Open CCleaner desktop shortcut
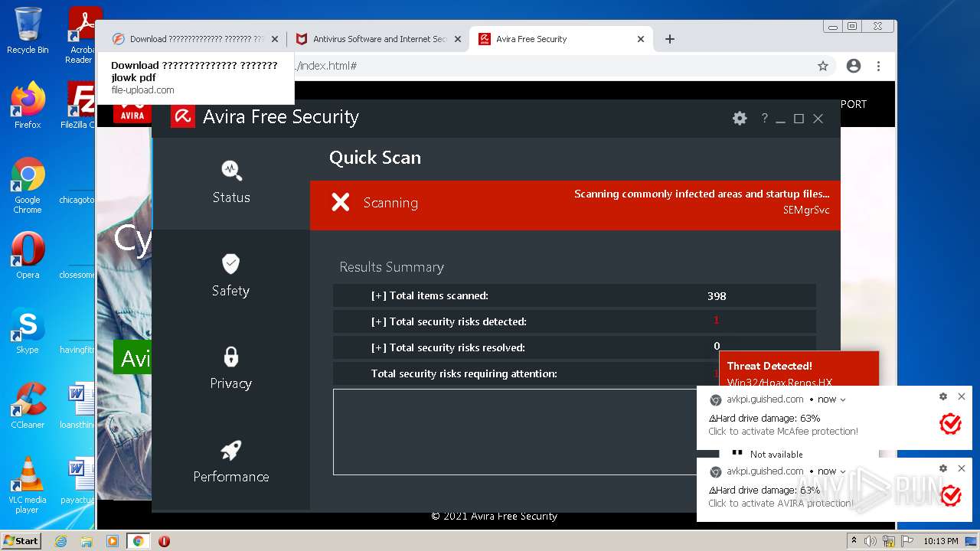The width and height of the screenshot is (980, 551). pos(28,406)
